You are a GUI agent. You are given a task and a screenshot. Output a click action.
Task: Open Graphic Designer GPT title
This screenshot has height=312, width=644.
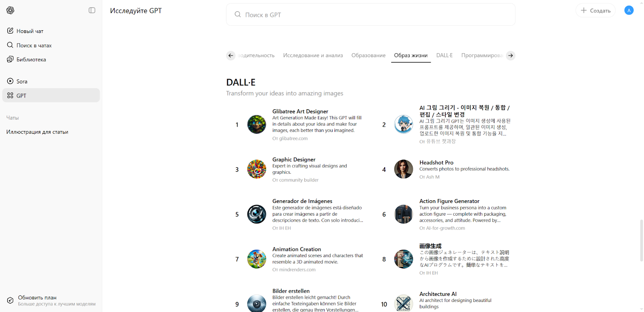click(x=294, y=160)
